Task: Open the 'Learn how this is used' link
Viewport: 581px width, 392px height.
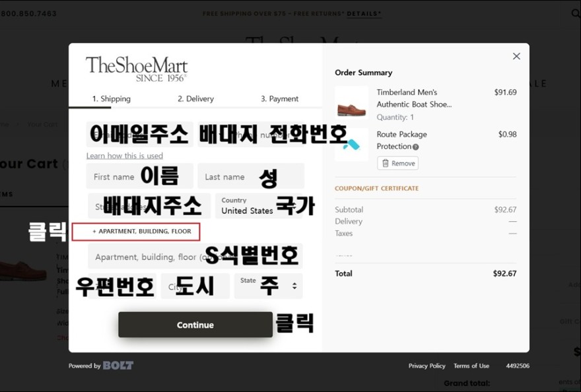Action: tap(125, 156)
